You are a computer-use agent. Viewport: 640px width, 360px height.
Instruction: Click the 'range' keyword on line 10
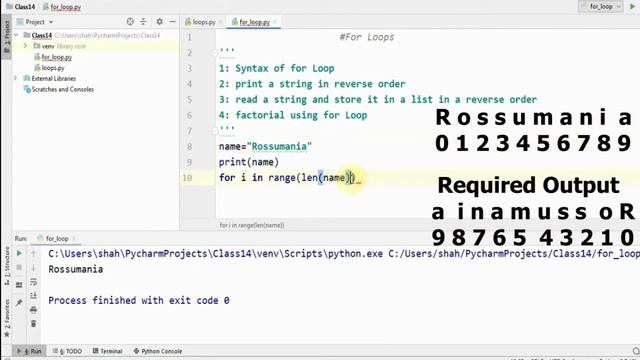coord(282,178)
